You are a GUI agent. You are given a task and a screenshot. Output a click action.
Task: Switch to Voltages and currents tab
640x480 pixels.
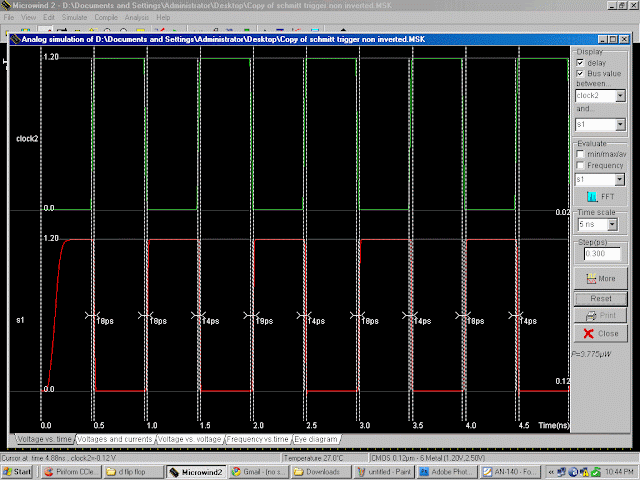(115, 439)
